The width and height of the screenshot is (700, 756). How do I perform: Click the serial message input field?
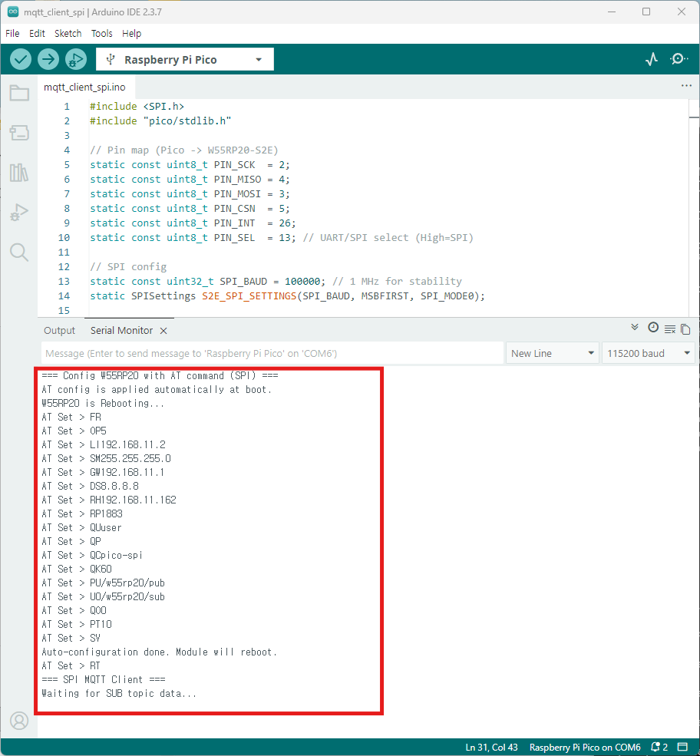pos(272,353)
